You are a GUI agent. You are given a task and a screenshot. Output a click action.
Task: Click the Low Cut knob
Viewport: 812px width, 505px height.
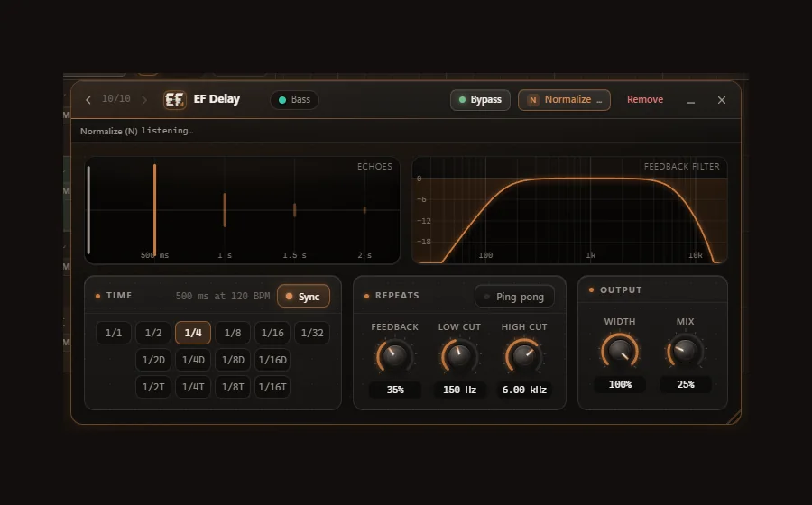[x=459, y=356]
